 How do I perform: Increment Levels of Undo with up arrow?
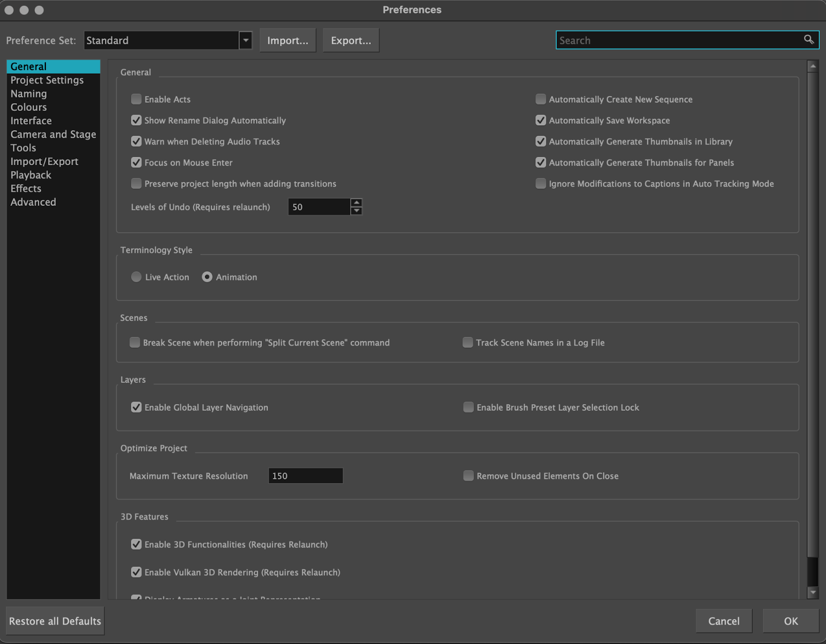click(x=357, y=203)
